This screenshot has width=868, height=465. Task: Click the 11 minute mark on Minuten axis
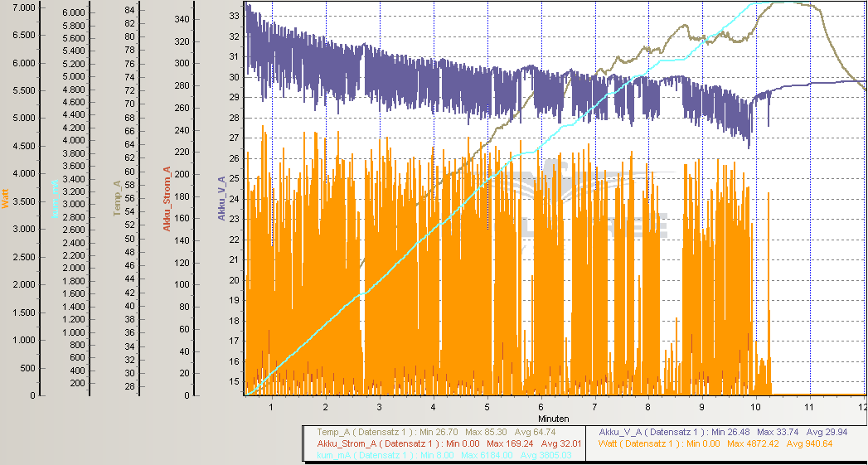coord(809,406)
